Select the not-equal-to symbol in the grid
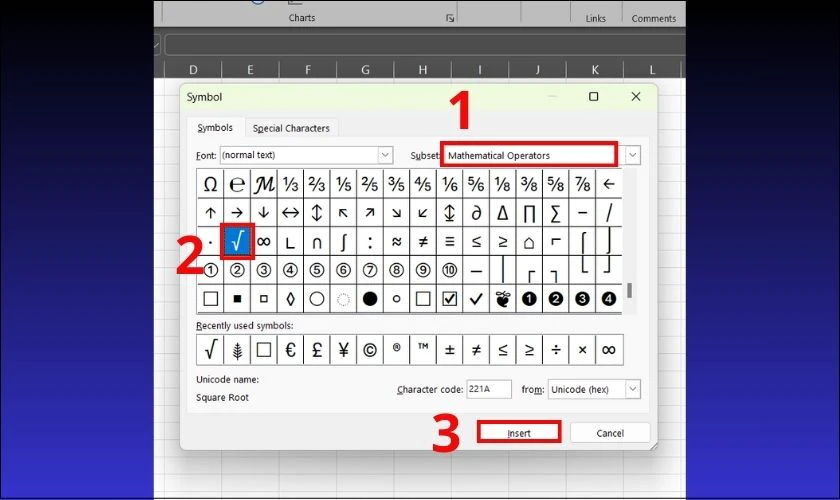Screen dimensions: 840x500 [x=422, y=242]
